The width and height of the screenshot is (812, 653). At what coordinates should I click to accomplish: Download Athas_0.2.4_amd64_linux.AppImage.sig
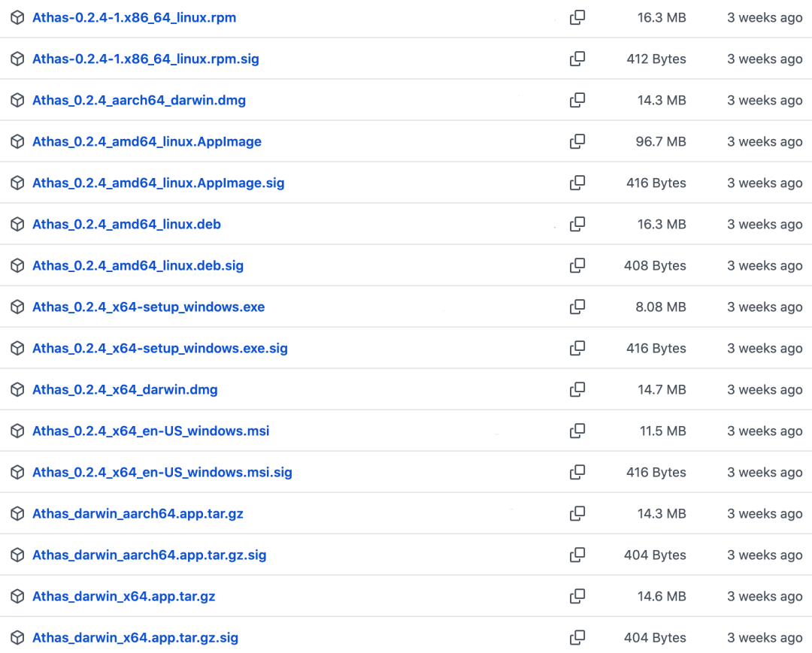click(x=158, y=183)
